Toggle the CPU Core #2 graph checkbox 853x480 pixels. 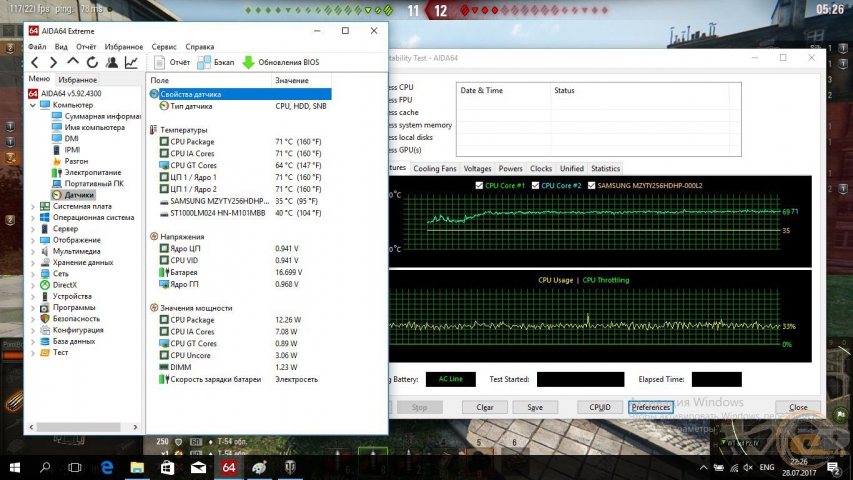[535, 186]
